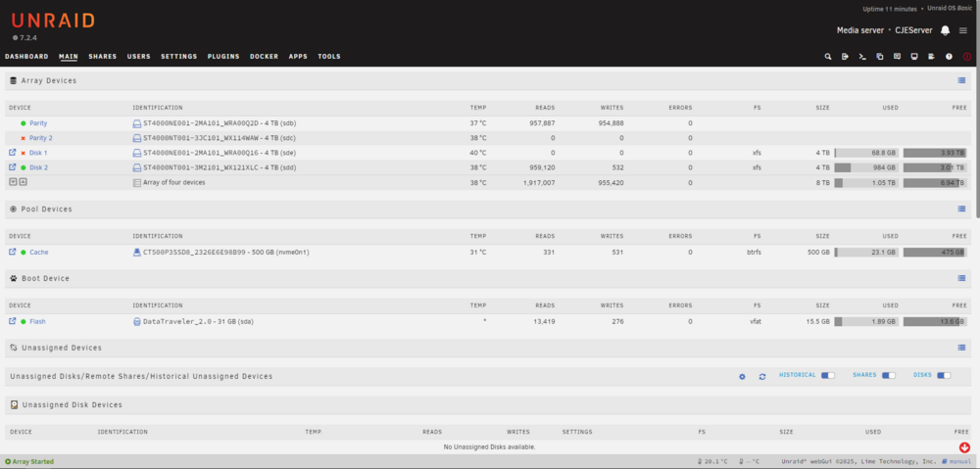Browse Cache pool via its open icon
980x469 pixels.
tap(12, 253)
